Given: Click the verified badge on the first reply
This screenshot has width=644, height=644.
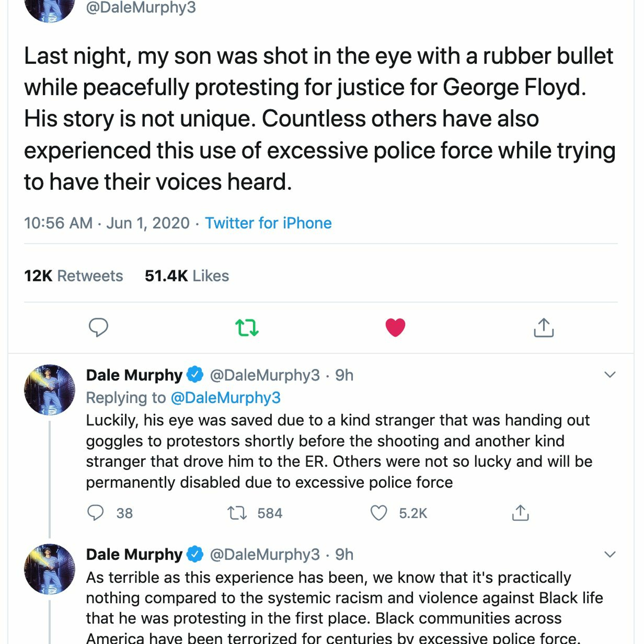Looking at the screenshot, I should tap(195, 375).
